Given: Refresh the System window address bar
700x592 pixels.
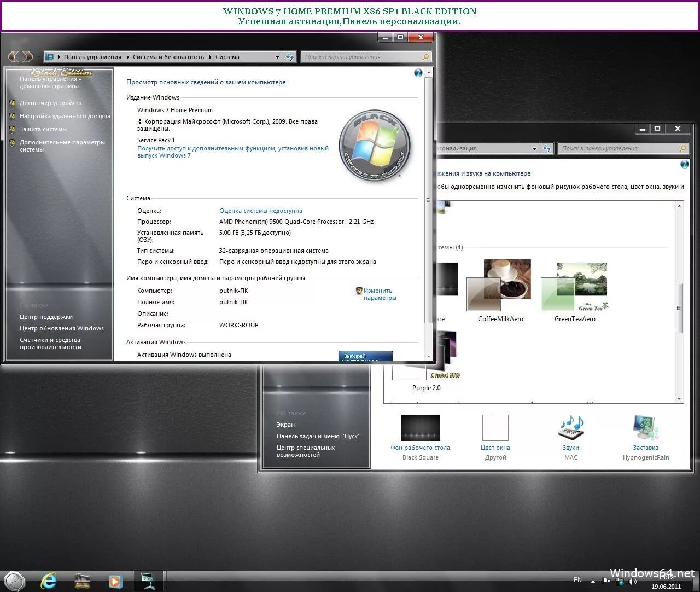Looking at the screenshot, I should [x=290, y=57].
